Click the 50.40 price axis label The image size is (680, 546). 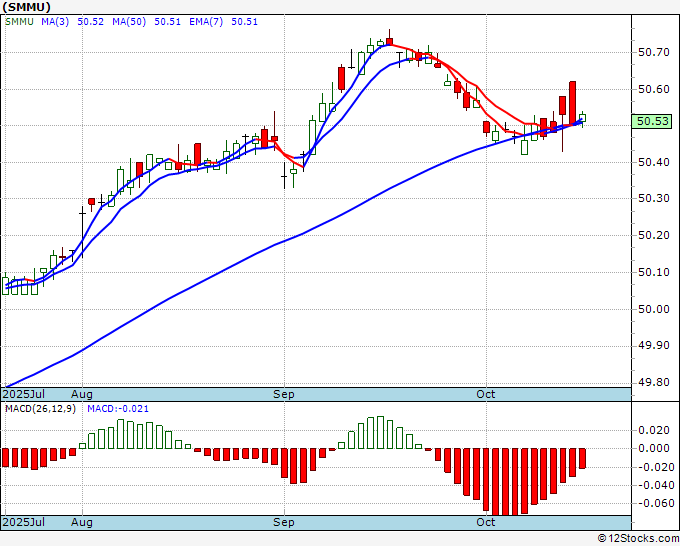(654, 162)
